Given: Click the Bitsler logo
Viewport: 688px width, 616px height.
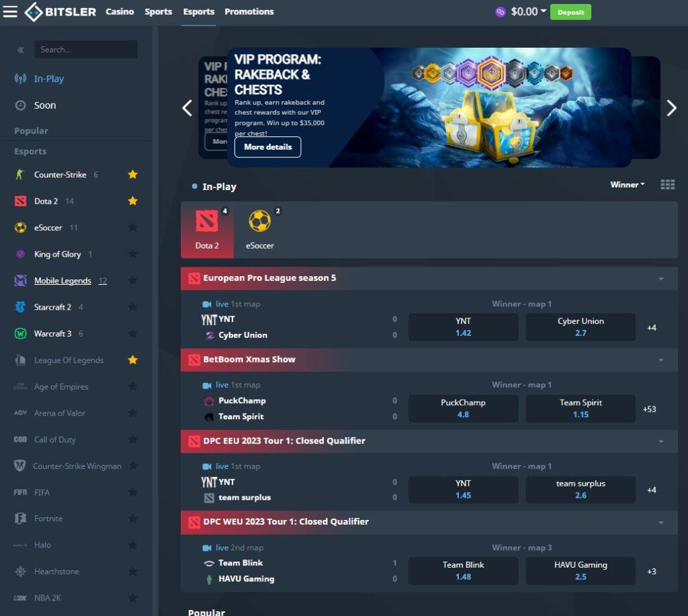Looking at the screenshot, I should point(60,12).
